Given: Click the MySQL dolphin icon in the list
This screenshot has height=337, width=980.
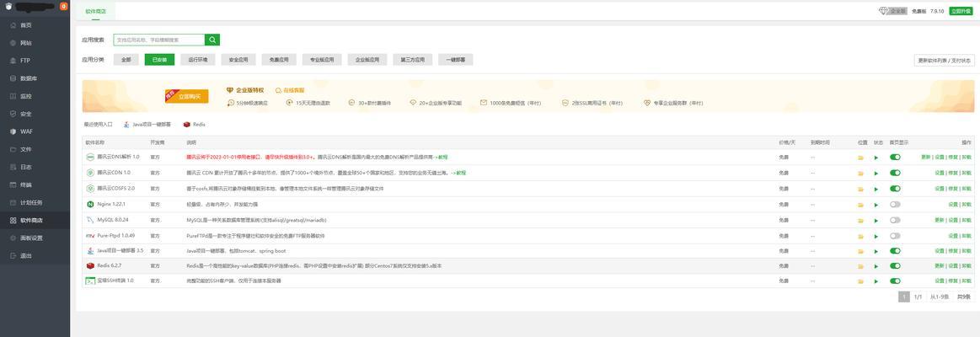Looking at the screenshot, I should tap(90, 220).
